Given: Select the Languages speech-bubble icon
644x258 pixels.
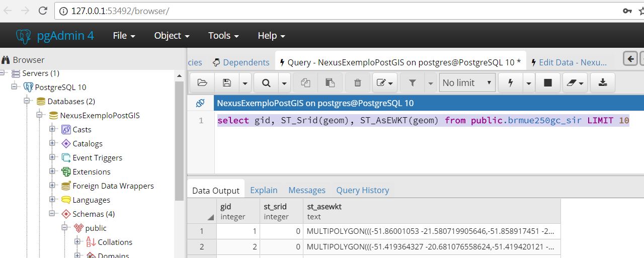Looking at the screenshot, I should [x=66, y=200].
